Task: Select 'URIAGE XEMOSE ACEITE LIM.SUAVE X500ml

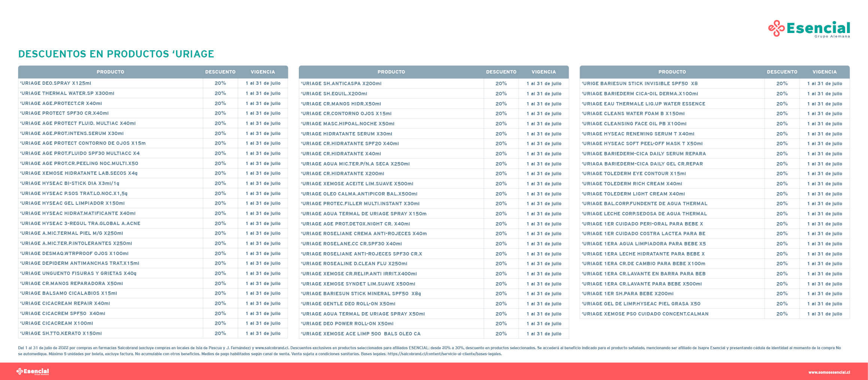Action: pos(434,184)
